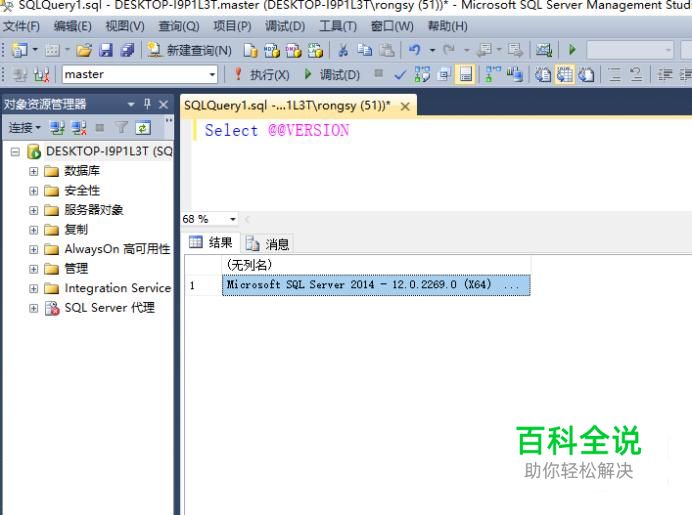The height and width of the screenshot is (515, 692).
Task: Expand the 安全性 folder
Action: 34,191
